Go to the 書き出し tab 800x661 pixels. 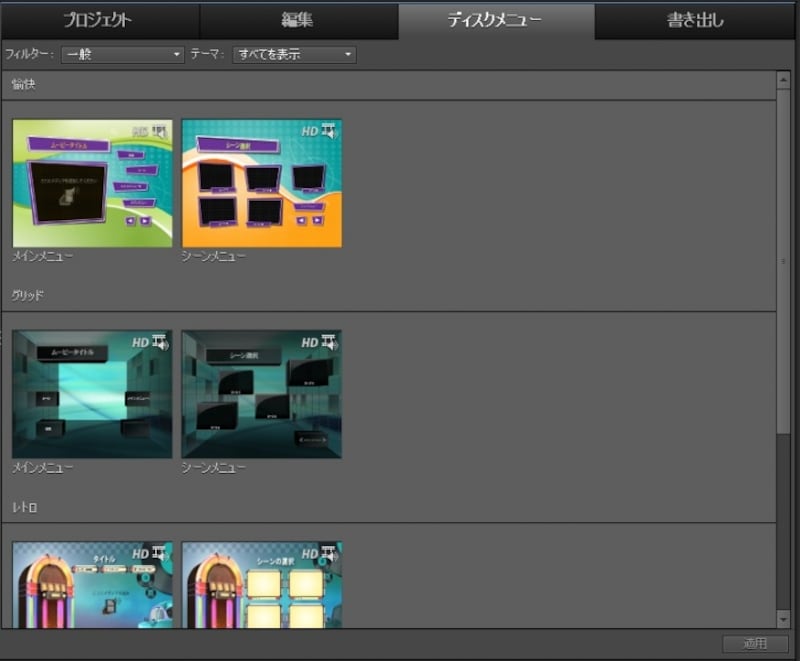tap(696, 20)
